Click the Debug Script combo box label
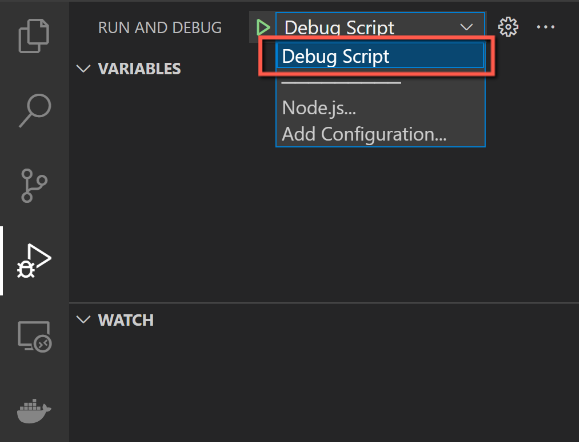This screenshot has height=442, width=579. coord(339,27)
